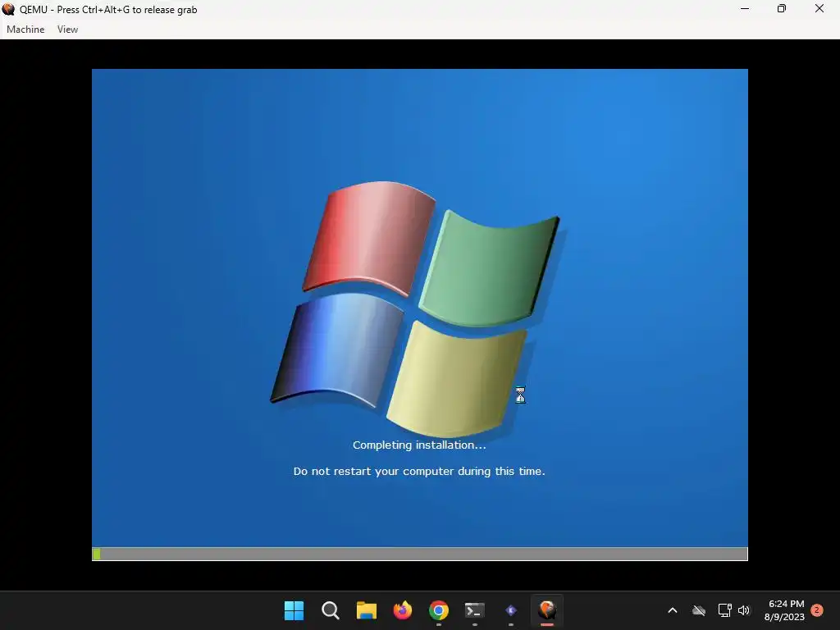Click the QEMU logo in title bar
This screenshot has width=840, height=630.
coord(8,9)
